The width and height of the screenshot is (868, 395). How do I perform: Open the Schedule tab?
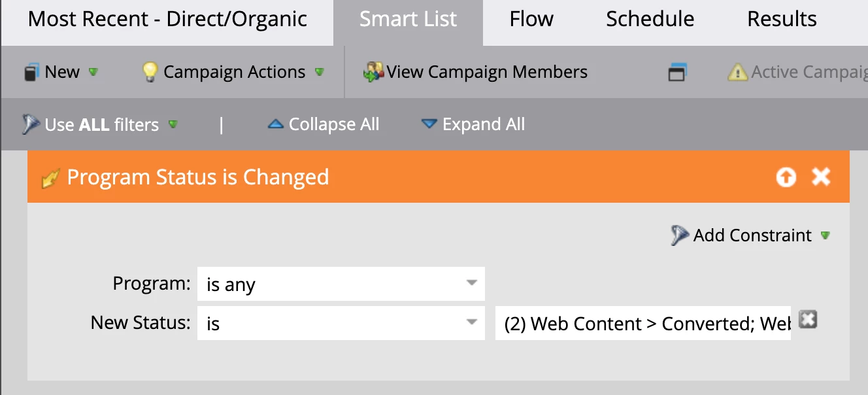click(650, 20)
